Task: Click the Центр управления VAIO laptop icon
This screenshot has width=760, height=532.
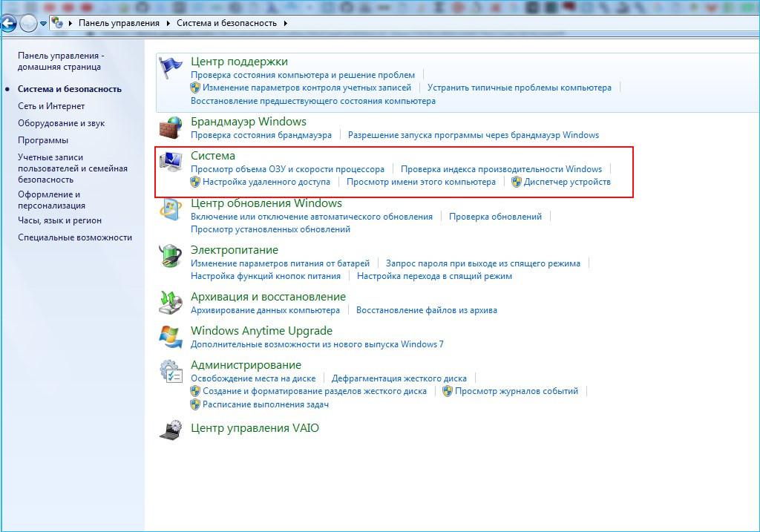Action: coord(171,430)
